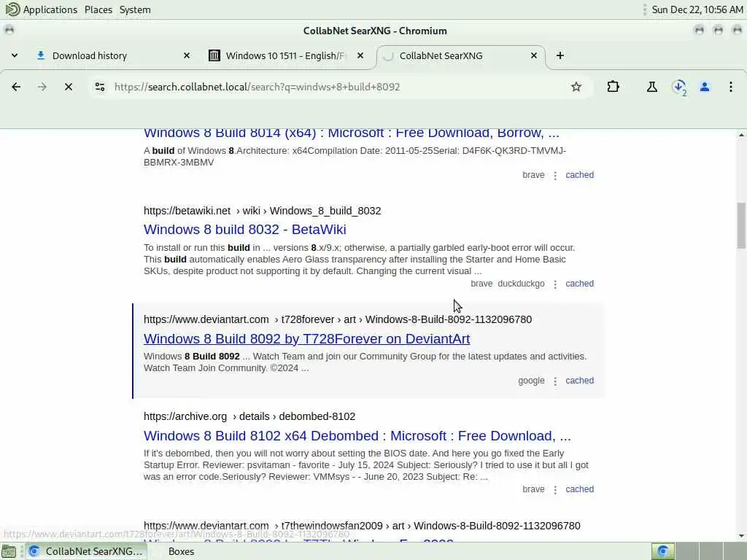The width and height of the screenshot is (747, 560).
Task: Open Chromium three-dot menu
Action: (730, 87)
